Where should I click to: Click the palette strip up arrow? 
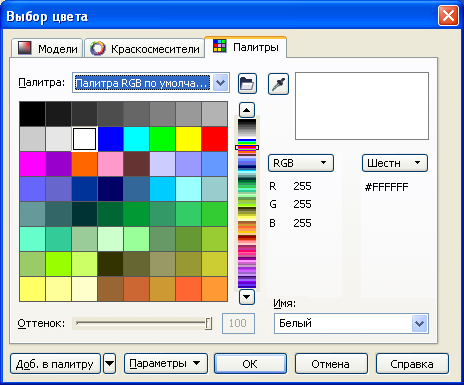pos(247,110)
